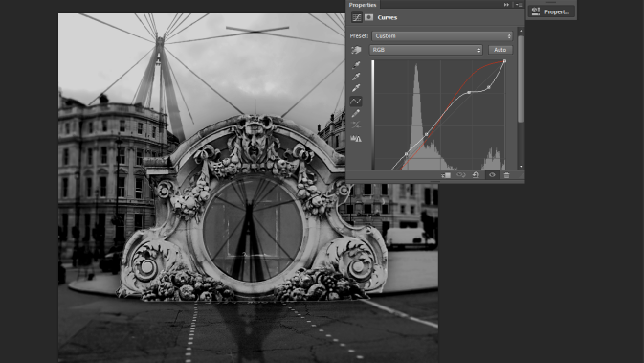The image size is (644, 363).
Task: Open the RGB channel dropdown
Action: (426, 50)
